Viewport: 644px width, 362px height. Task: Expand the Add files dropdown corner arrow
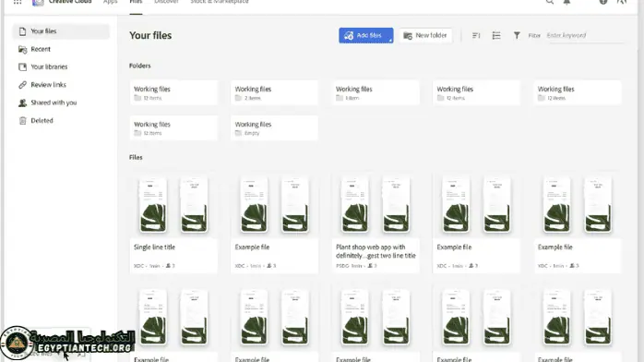(x=390, y=41)
